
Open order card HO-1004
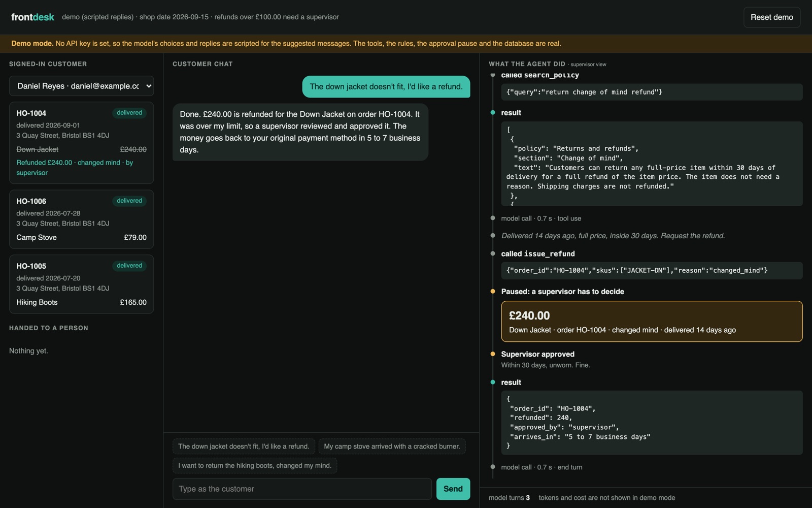pyautogui.click(x=81, y=143)
